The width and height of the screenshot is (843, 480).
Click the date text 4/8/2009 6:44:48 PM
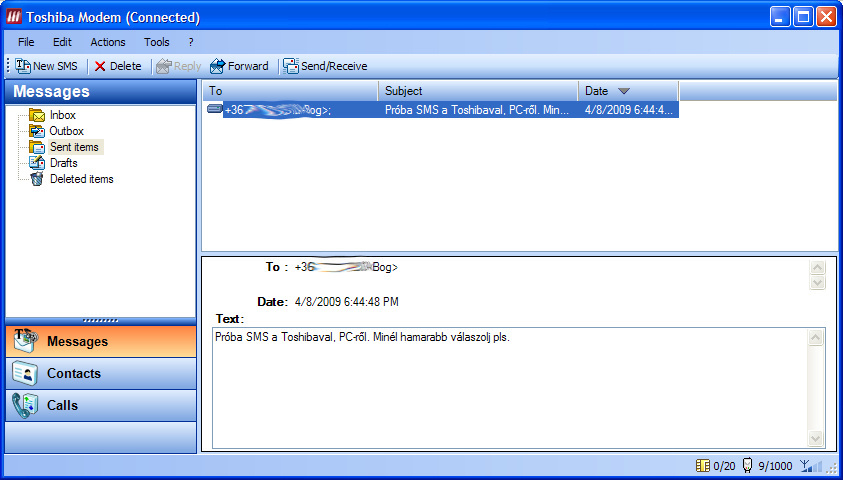pyautogui.click(x=347, y=302)
